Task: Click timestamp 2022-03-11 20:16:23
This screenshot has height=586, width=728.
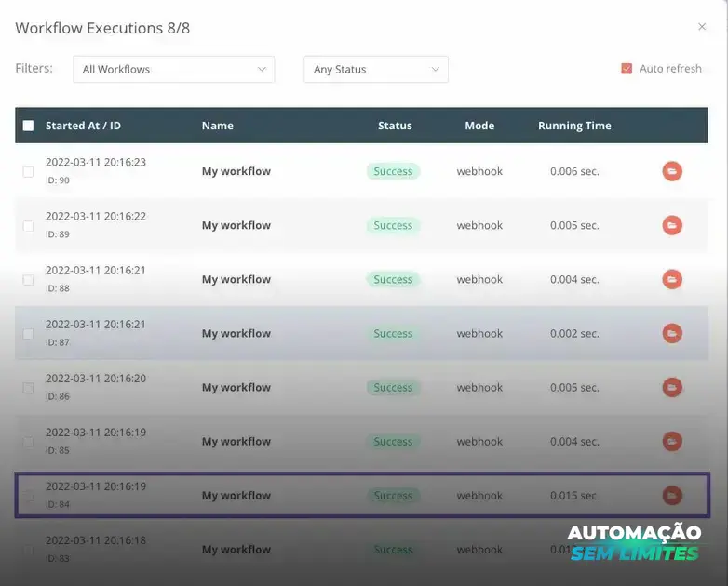Action: tap(96, 162)
